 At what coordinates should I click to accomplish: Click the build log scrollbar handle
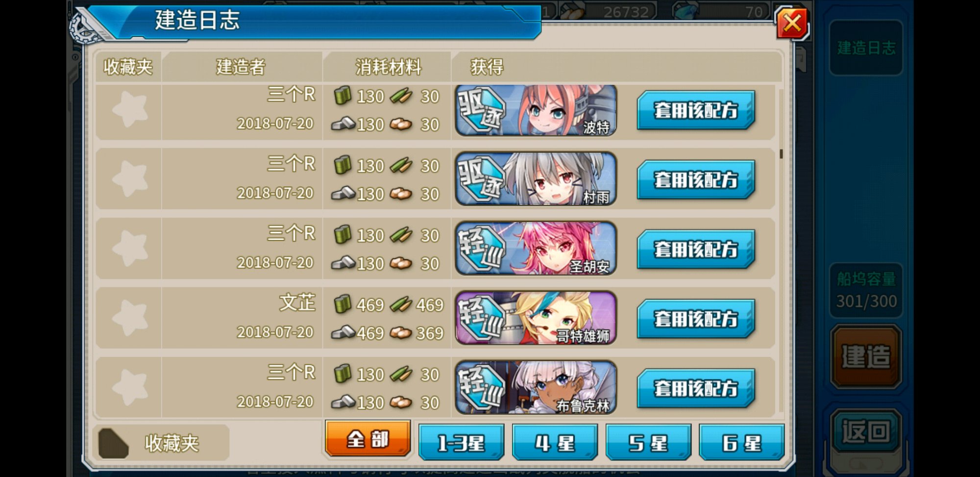click(781, 154)
